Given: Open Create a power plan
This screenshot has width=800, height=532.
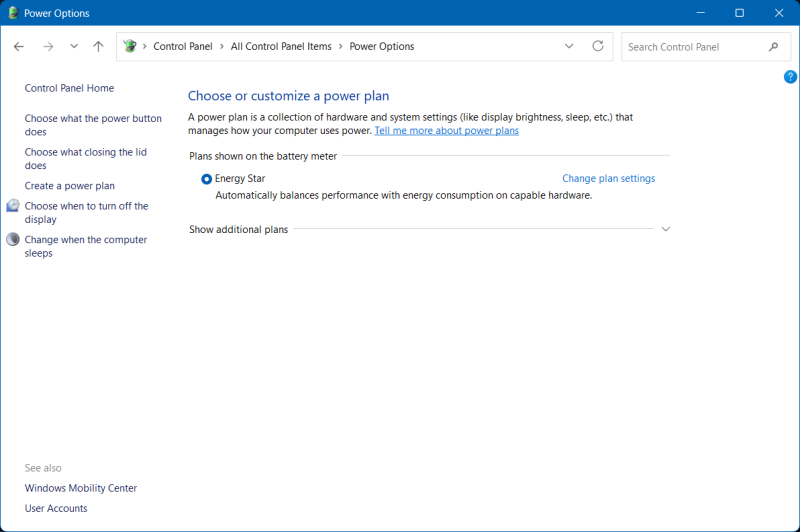Looking at the screenshot, I should point(70,186).
